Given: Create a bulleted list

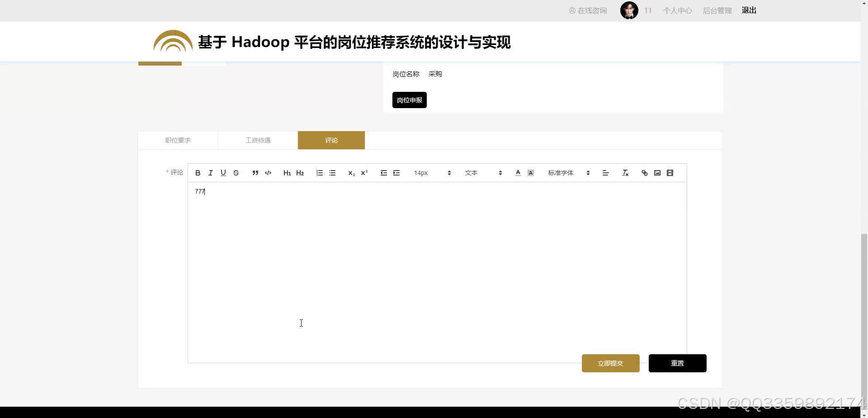Looking at the screenshot, I should [x=332, y=173].
